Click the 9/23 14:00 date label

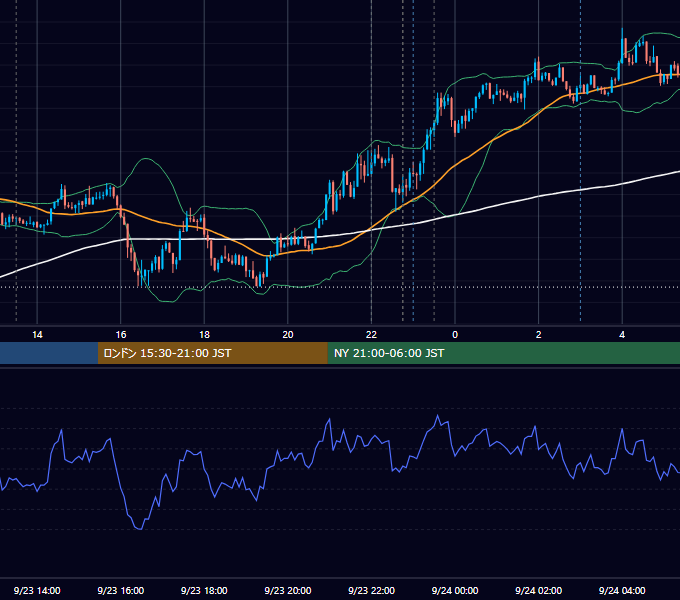(37, 590)
